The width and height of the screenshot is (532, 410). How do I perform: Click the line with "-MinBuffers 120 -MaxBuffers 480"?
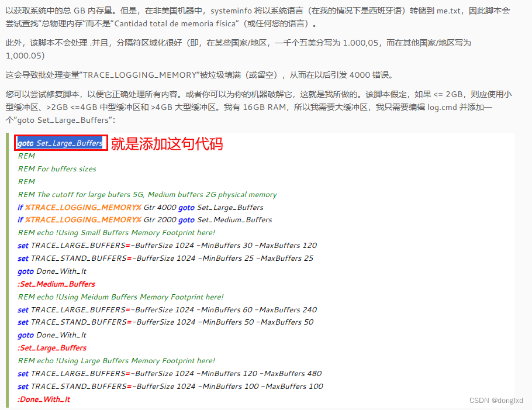(170, 374)
